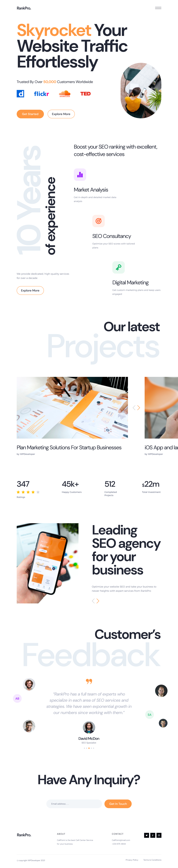This screenshot has width=178, height=868.
Task: Go to previous project slide arrow
Action: (x=134, y=408)
